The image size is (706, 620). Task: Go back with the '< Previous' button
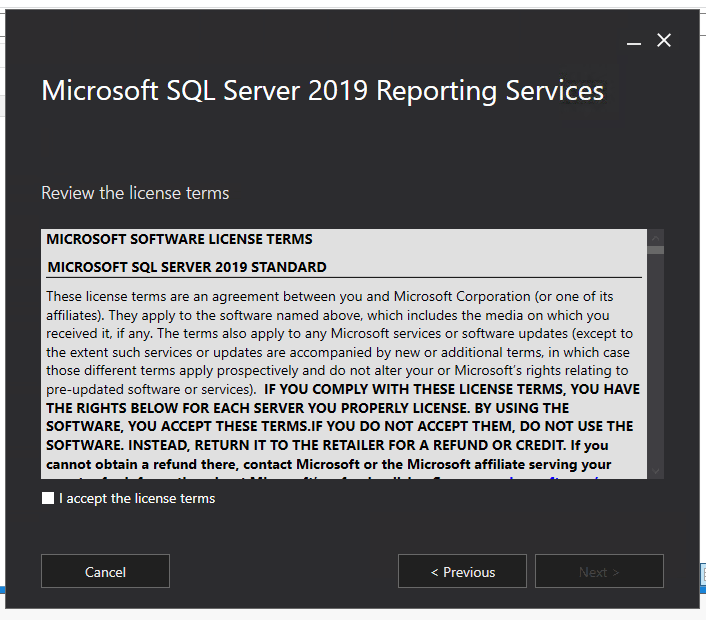[x=462, y=572]
